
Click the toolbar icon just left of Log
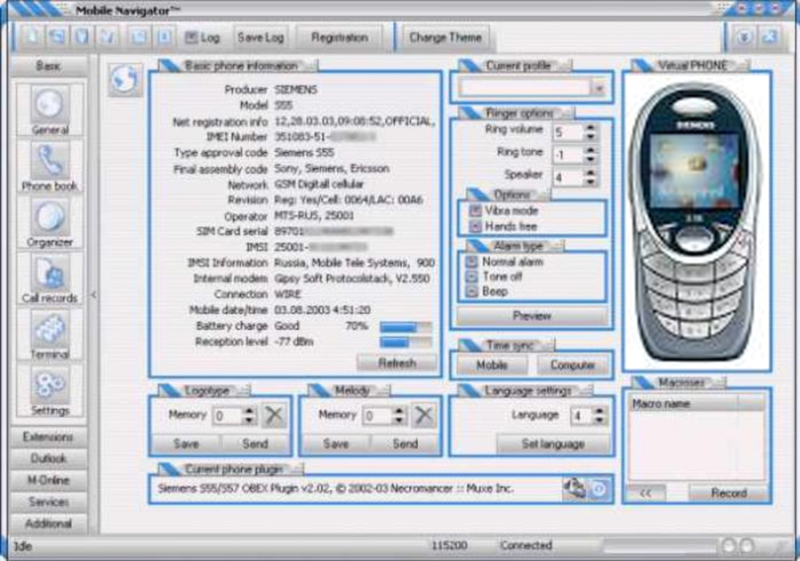point(164,37)
